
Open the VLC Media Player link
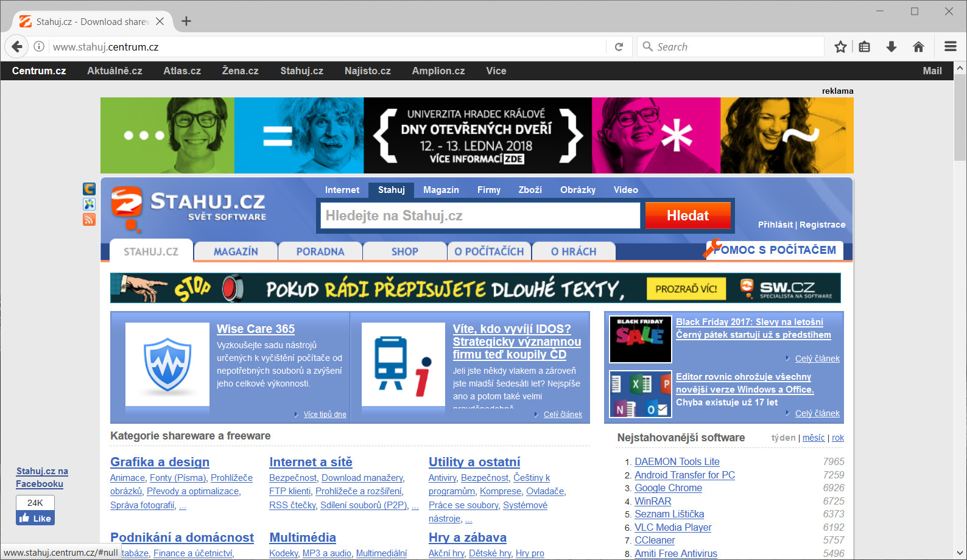pos(673,527)
